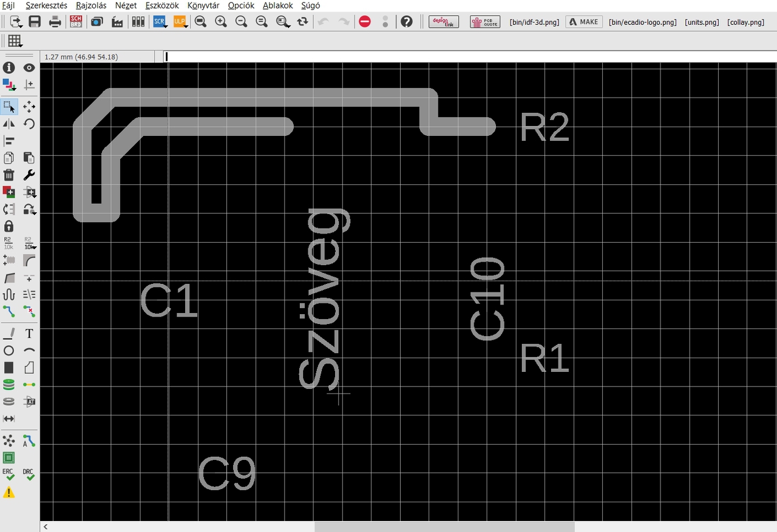Open the layer color settings icon
This screenshot has width=777, height=532.
9,84
